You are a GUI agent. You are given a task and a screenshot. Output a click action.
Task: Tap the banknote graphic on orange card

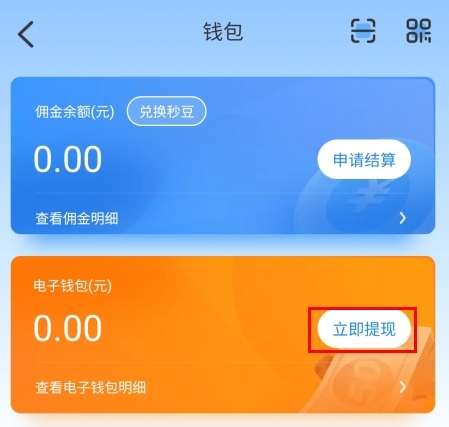(370, 377)
